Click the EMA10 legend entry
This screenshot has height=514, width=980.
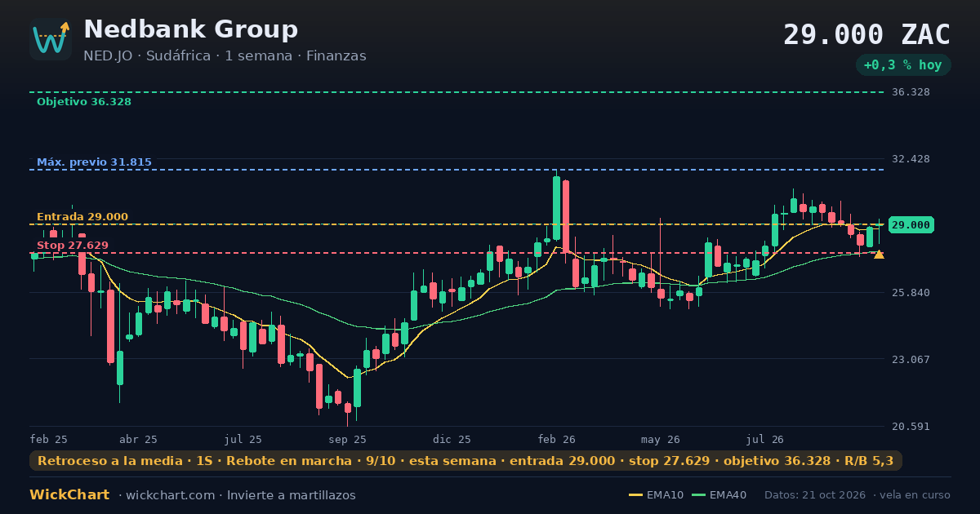(656, 495)
